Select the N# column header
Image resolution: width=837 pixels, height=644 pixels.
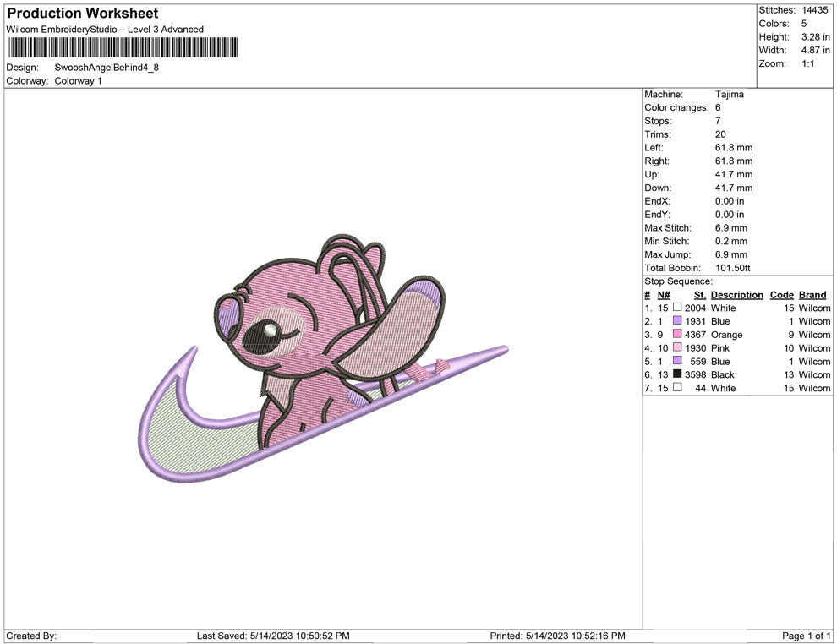click(x=664, y=294)
